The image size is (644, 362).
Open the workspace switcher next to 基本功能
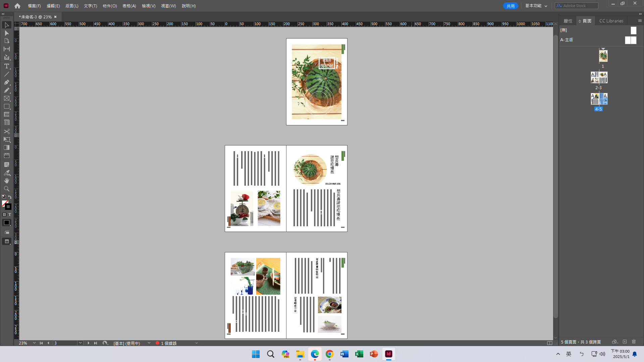click(x=546, y=6)
